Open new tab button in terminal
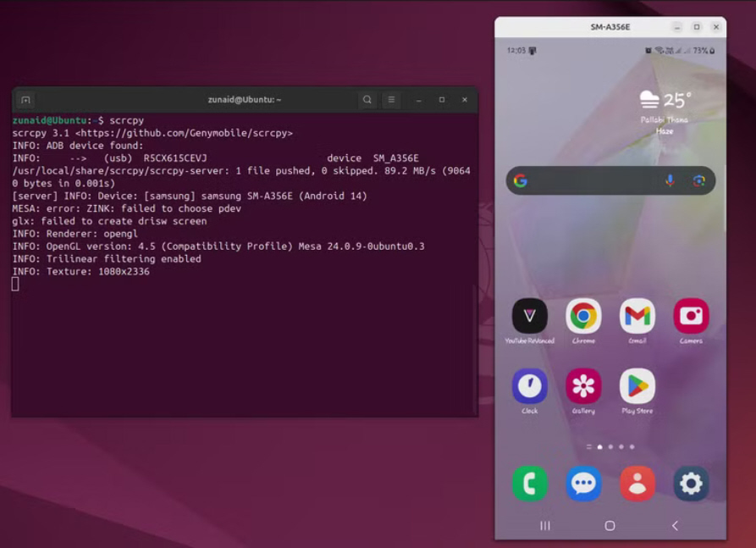The width and height of the screenshot is (756, 548). coord(25,100)
